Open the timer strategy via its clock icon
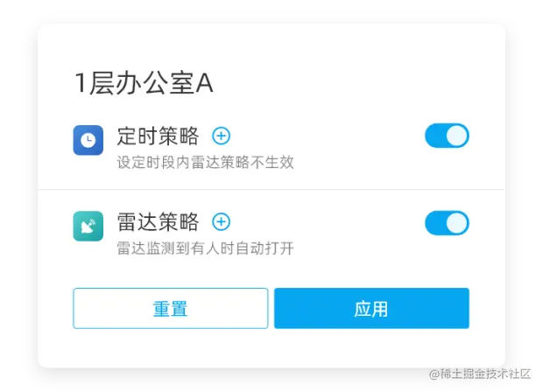Image resolution: width=543 pixels, height=392 pixels. 88,140
